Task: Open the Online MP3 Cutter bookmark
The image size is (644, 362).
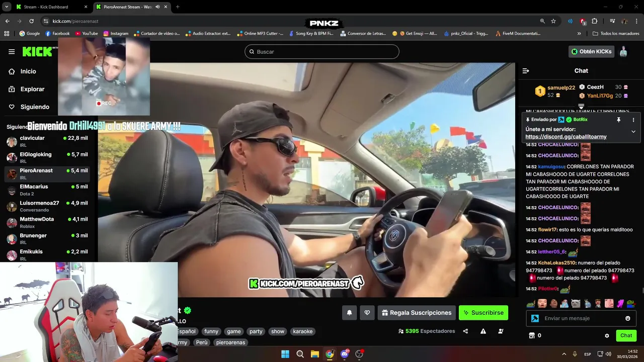Action: click(260, 34)
